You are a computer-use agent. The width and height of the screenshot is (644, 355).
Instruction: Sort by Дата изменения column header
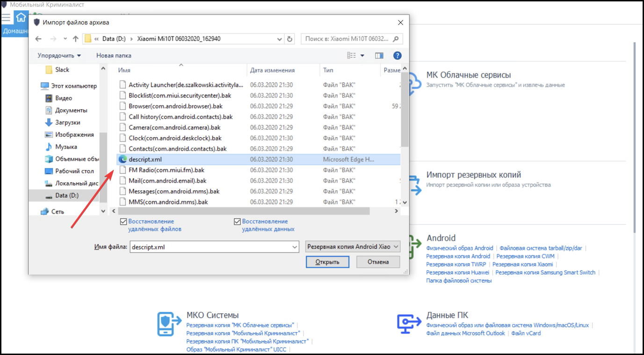point(283,70)
